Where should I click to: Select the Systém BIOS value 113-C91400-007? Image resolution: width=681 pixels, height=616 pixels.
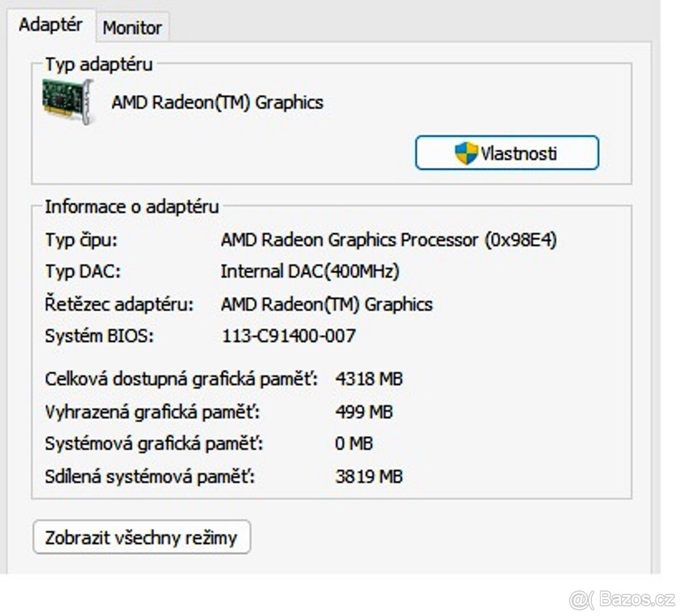[289, 336]
